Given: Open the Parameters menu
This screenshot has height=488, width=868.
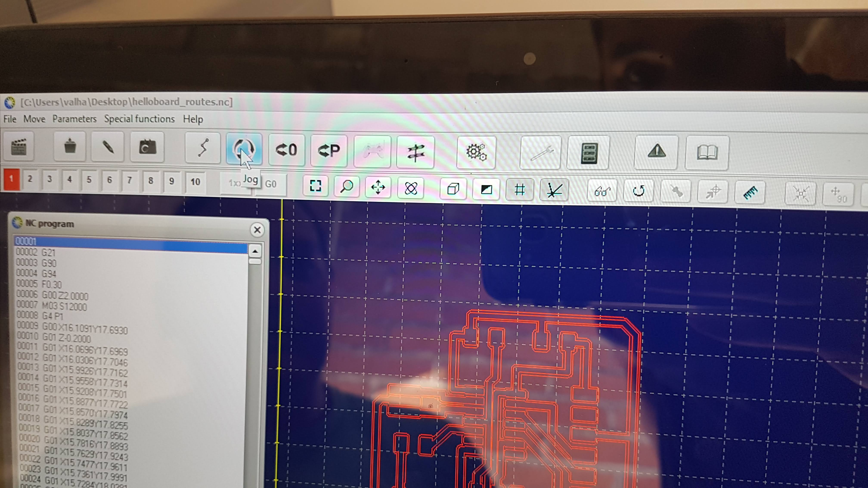Looking at the screenshot, I should click(x=74, y=119).
